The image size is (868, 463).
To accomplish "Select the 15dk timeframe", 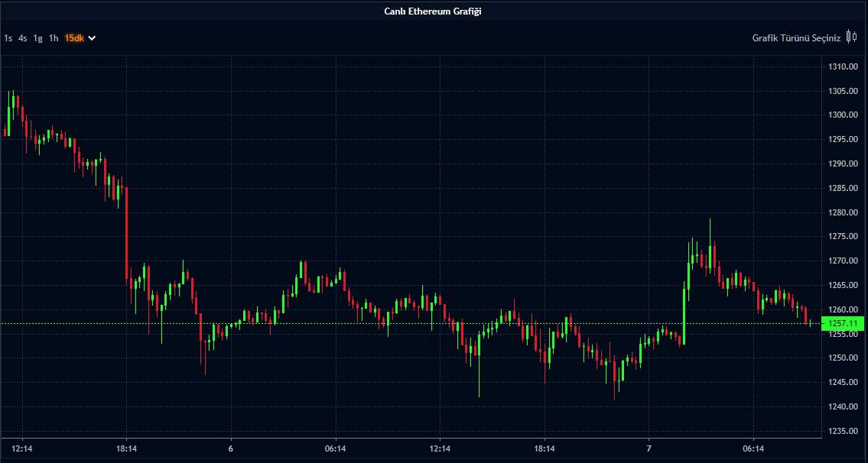I will coord(74,38).
